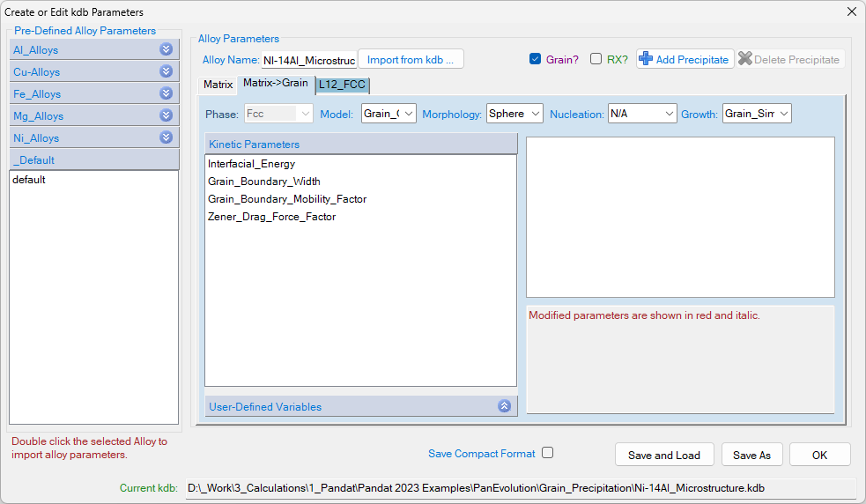Viewport: 866px width, 504px height.
Task: Uncheck the Grain? checkbox
Action: pos(535,59)
